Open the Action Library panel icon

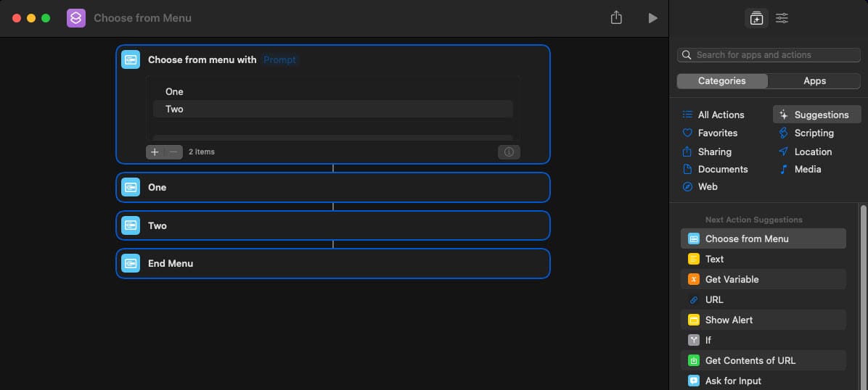(756, 18)
